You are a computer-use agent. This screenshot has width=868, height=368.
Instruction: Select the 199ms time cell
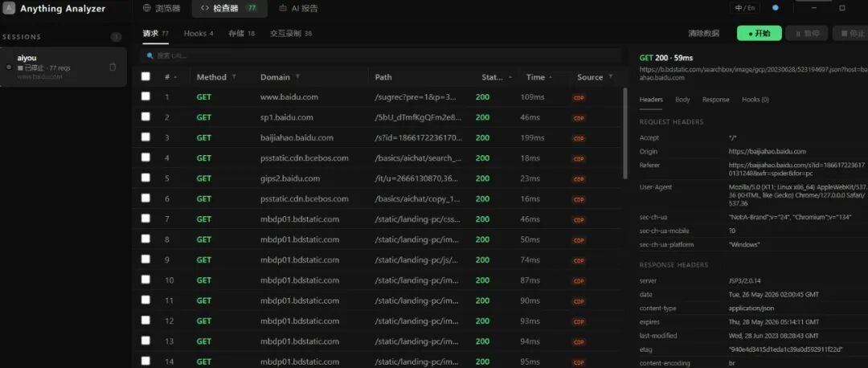click(x=533, y=137)
